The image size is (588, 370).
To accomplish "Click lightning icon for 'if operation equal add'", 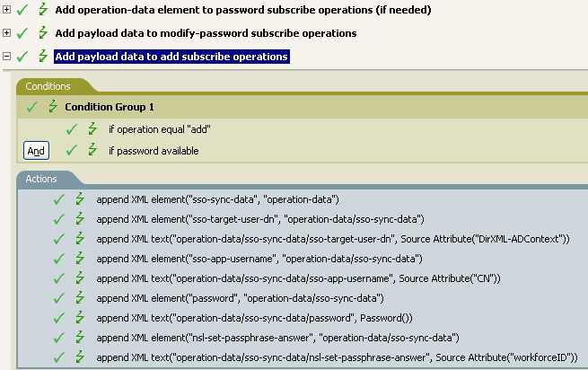I will coord(92,129).
